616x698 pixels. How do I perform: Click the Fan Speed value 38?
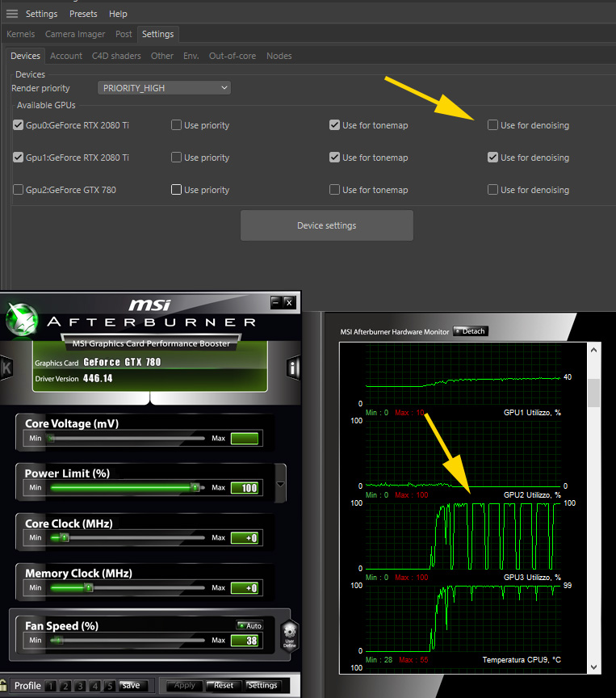point(245,641)
